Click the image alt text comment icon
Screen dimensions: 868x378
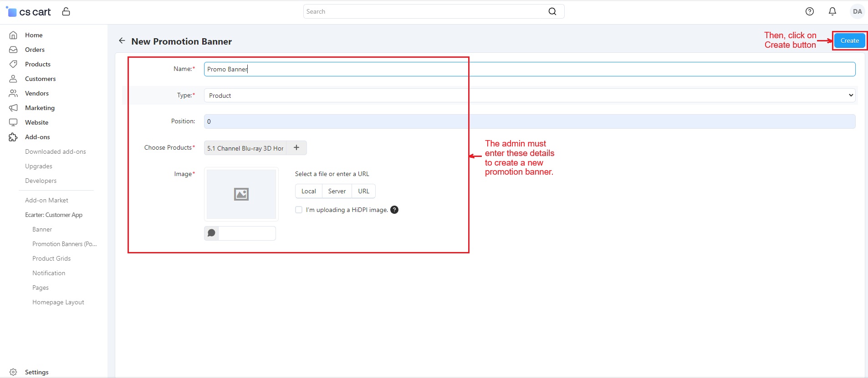point(211,233)
